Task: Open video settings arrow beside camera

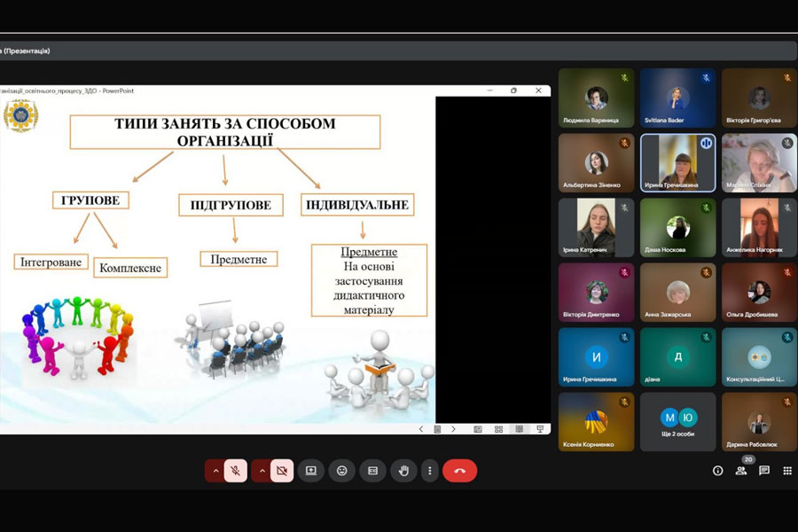Action: (x=262, y=471)
